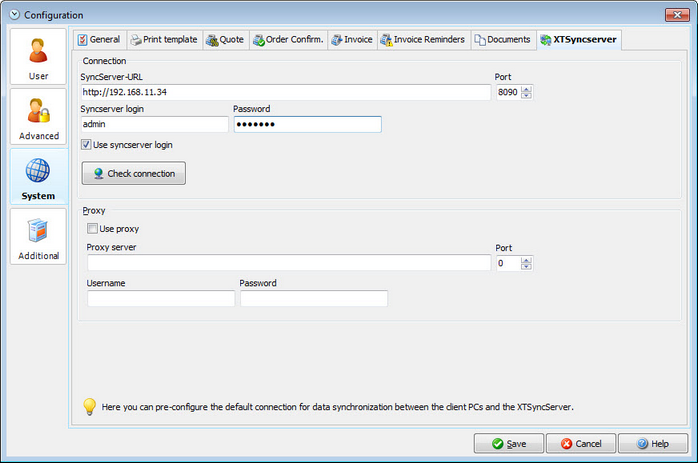Enable the Use proxy checkbox
Image resolution: width=698 pixels, height=463 pixels.
(x=92, y=228)
